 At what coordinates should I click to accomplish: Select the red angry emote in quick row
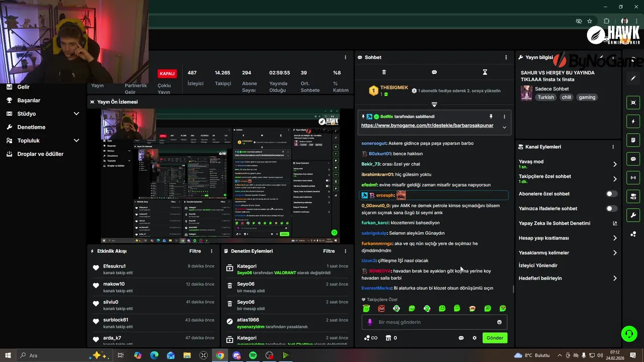(x=381, y=309)
